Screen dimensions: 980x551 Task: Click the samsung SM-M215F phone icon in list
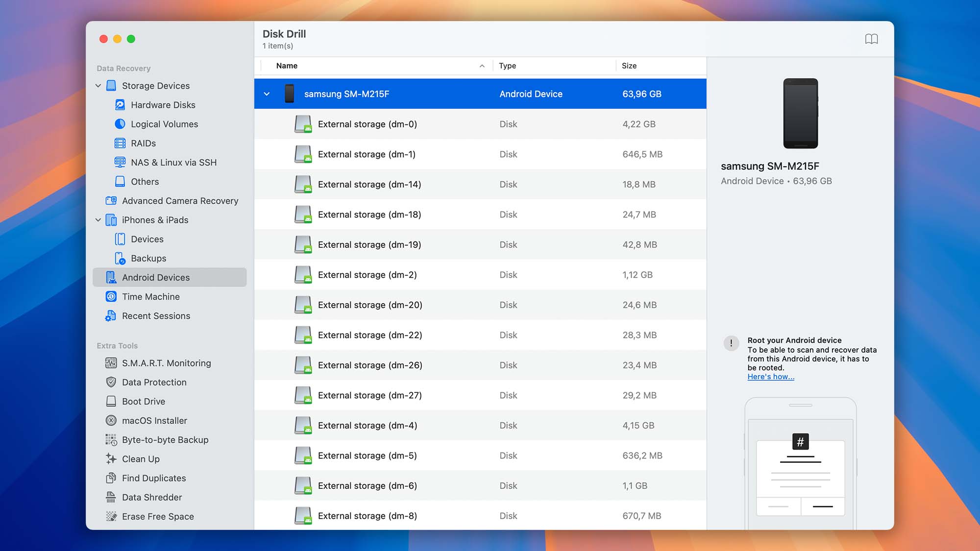click(x=290, y=94)
